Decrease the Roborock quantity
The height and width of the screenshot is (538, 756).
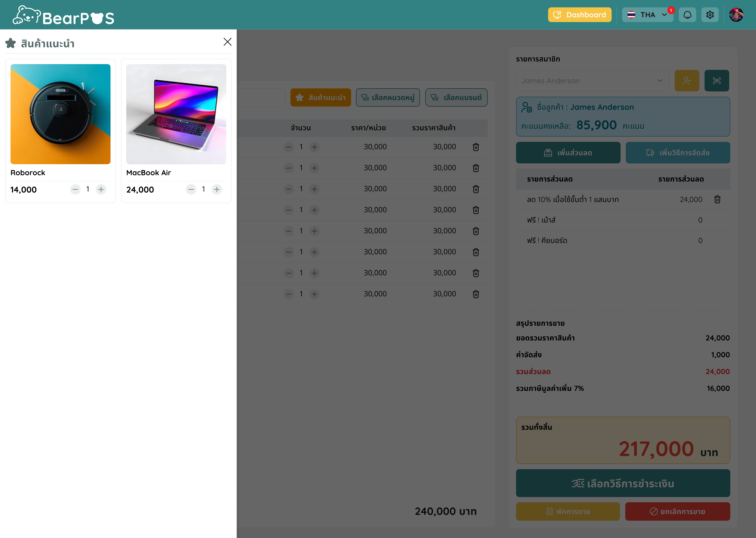click(x=75, y=189)
